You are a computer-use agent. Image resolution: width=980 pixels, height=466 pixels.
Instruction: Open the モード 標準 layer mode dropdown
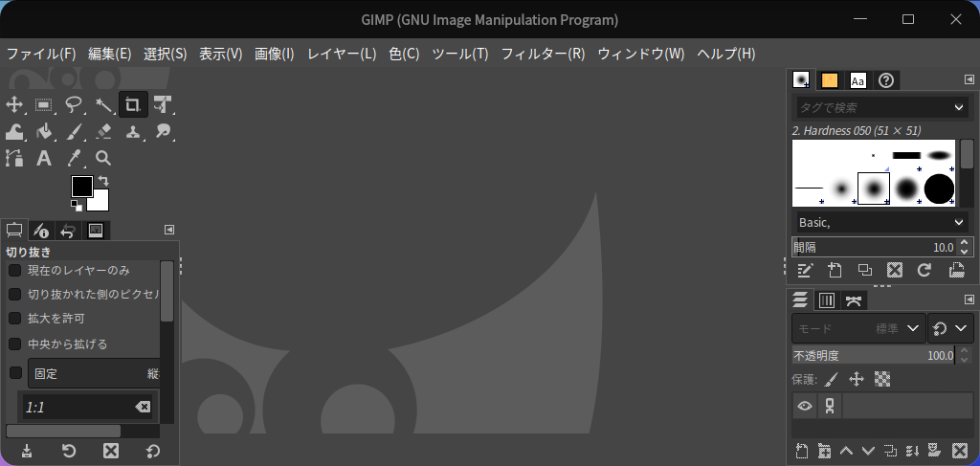858,328
